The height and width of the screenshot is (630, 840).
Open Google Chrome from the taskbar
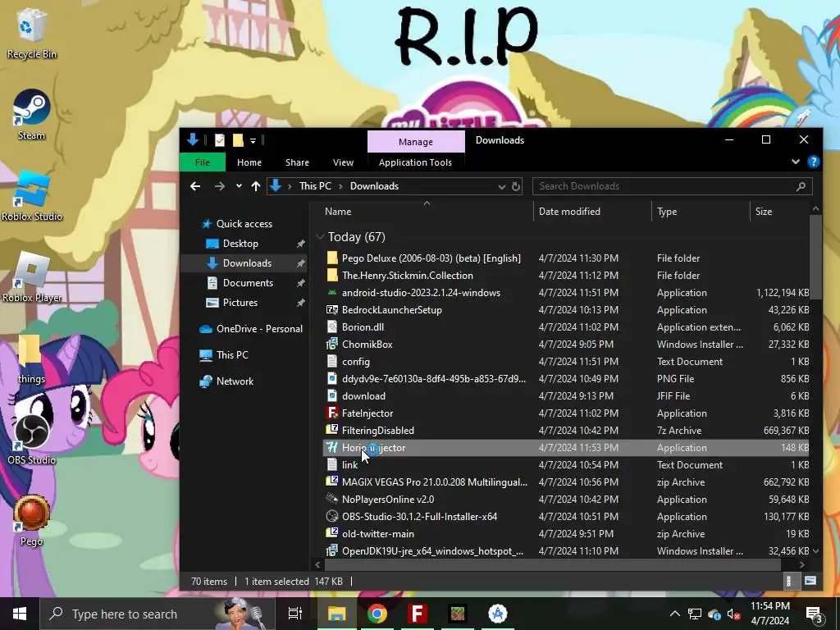pyautogui.click(x=377, y=614)
